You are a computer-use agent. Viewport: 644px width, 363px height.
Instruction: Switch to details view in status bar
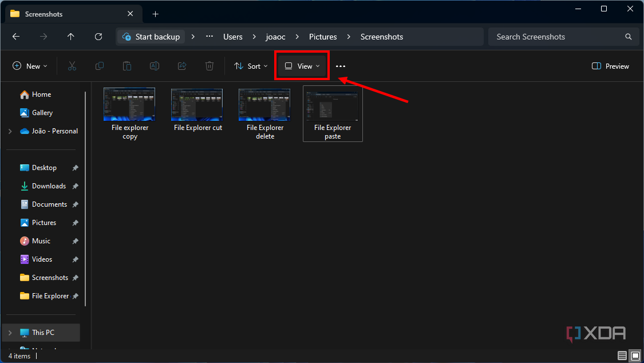click(622, 356)
